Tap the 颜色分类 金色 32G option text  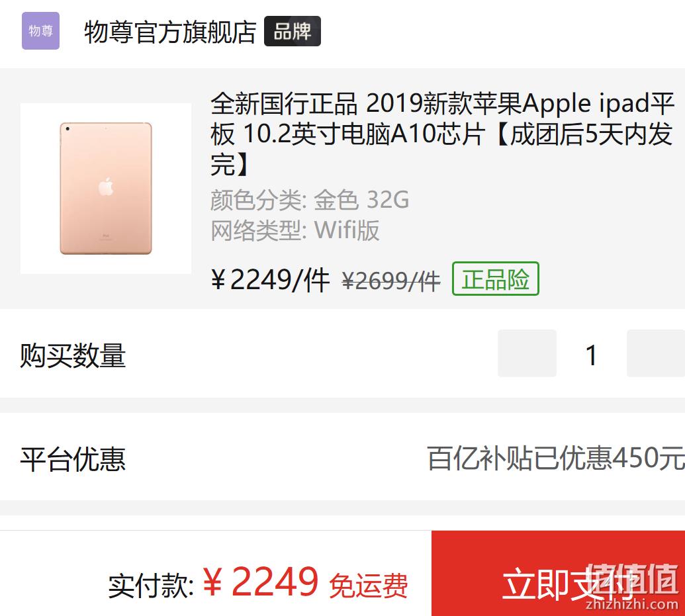tap(310, 200)
